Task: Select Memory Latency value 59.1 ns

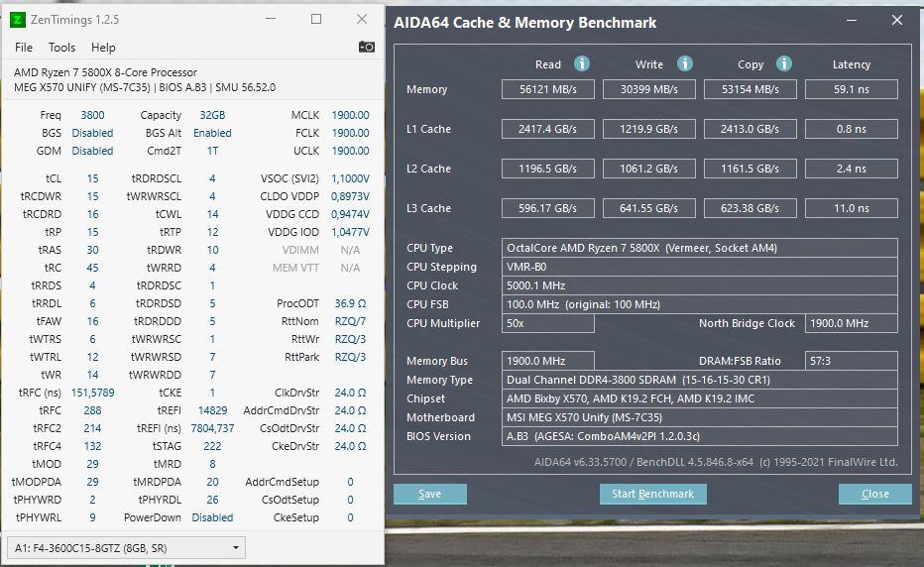Action: (852, 89)
